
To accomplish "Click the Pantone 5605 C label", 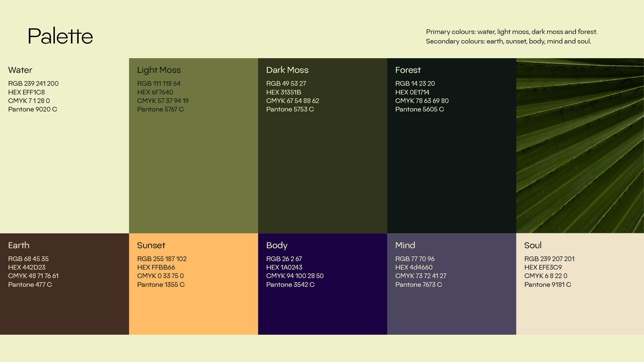I will pos(419,109).
